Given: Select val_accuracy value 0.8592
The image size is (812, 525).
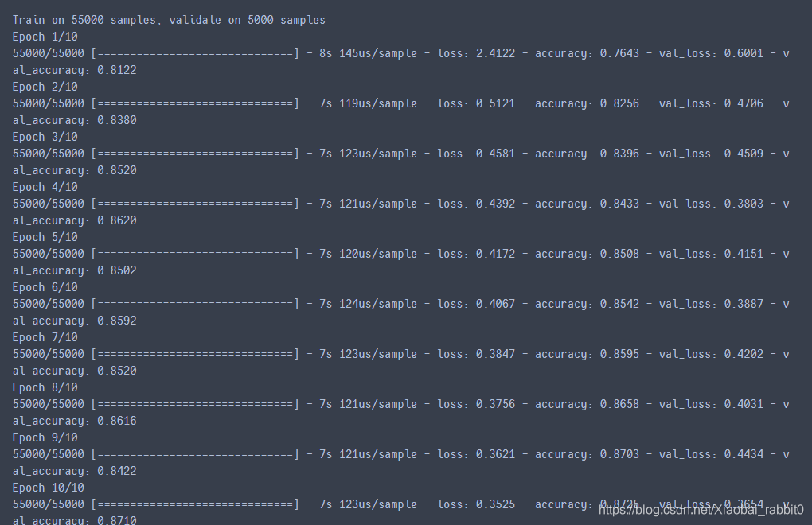Looking at the screenshot, I should [117, 321].
